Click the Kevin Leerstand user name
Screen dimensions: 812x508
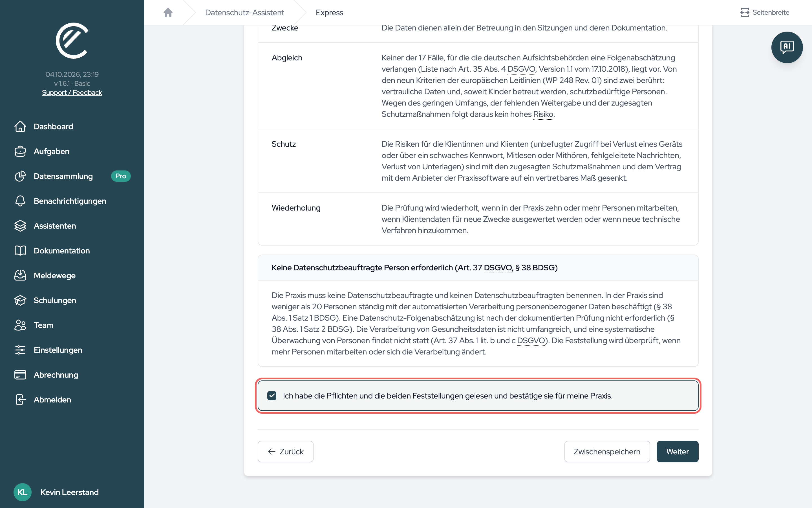pyautogui.click(x=69, y=492)
